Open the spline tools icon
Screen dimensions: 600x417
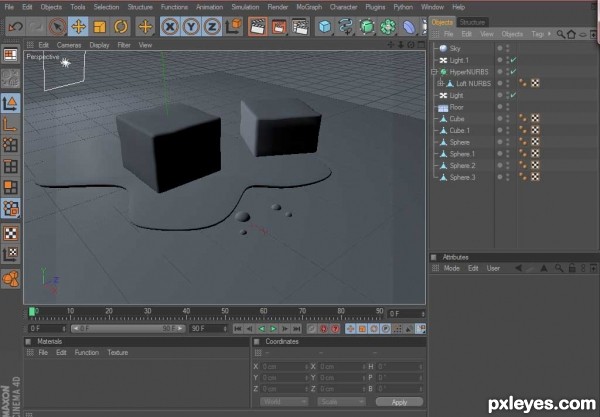click(346, 27)
